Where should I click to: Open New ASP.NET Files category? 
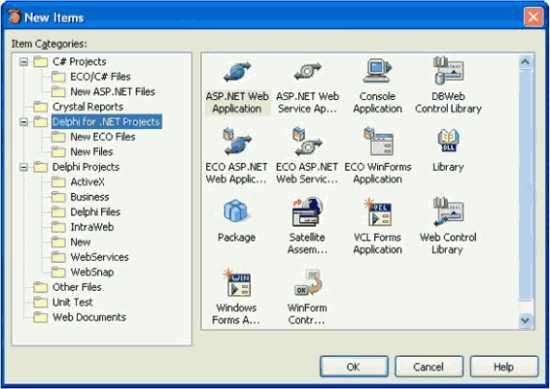(x=113, y=92)
